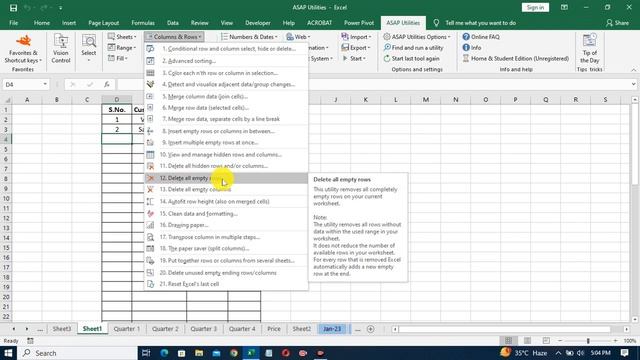Open the Quarter 1 sheet tab
The width and height of the screenshot is (640, 360).
point(127,329)
